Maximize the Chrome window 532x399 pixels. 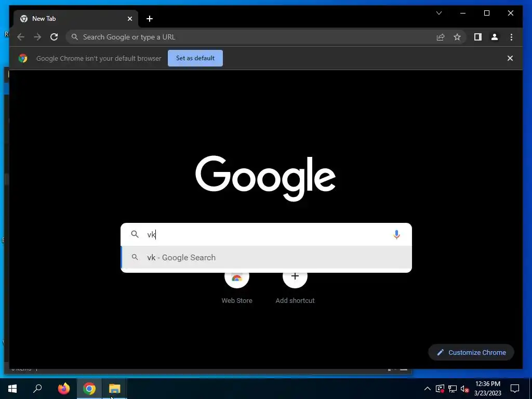tap(486, 13)
